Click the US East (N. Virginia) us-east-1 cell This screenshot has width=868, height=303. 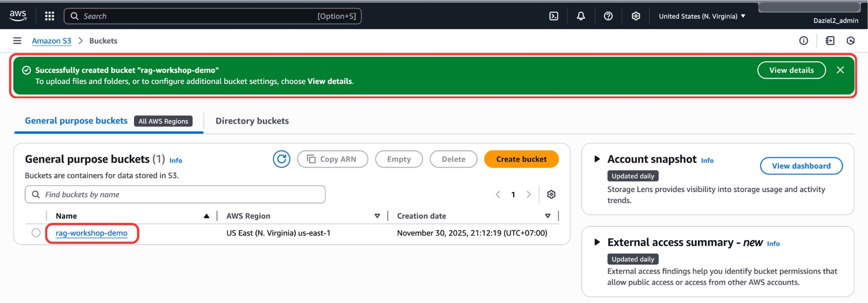[278, 233]
